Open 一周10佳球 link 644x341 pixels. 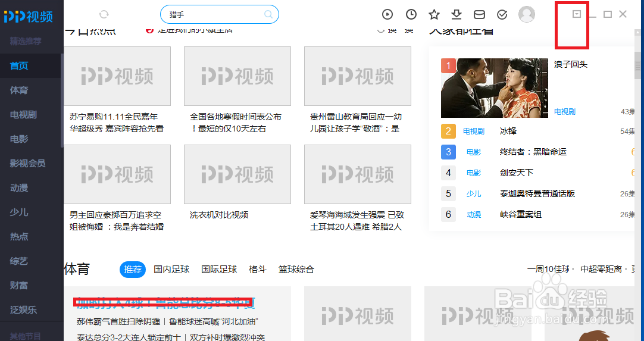[x=548, y=270]
